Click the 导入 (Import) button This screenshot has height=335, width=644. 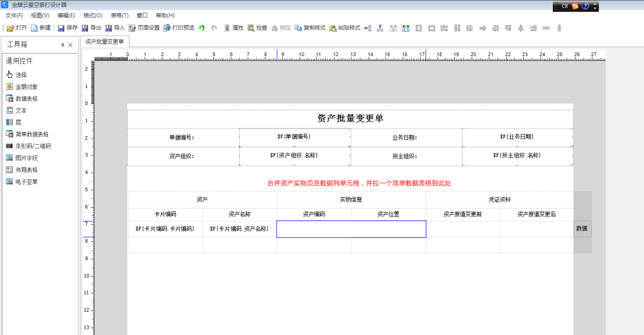[115, 28]
